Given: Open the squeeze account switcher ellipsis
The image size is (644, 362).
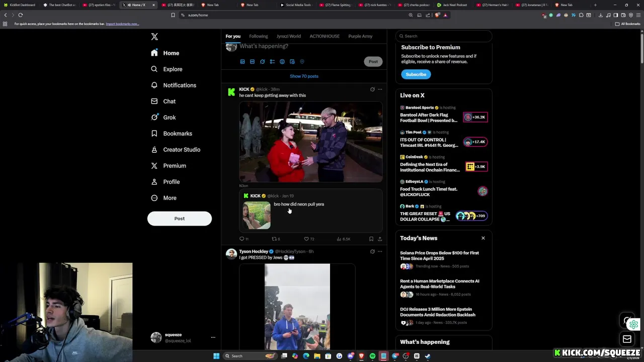Looking at the screenshot, I should [213, 337].
